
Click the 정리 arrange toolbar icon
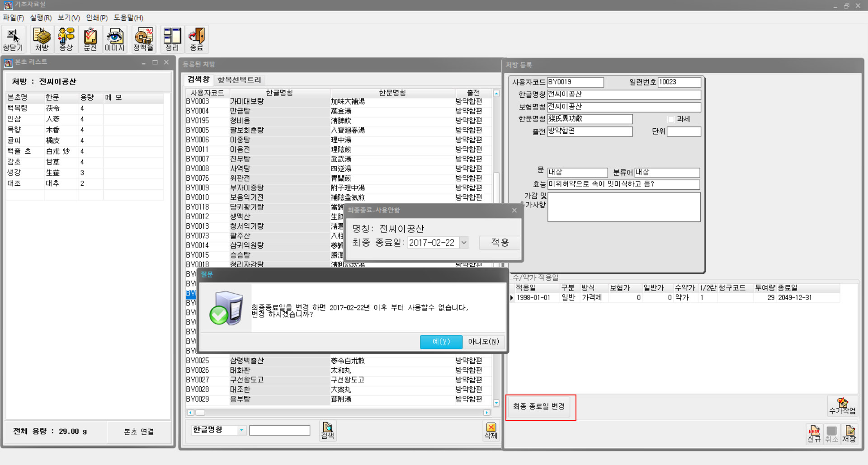pyautogui.click(x=172, y=39)
